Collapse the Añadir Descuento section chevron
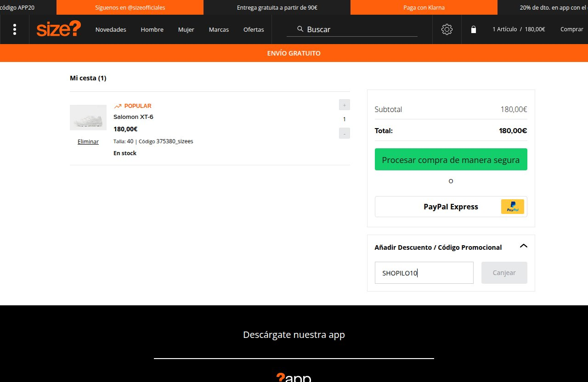Image resolution: width=588 pixels, height=382 pixels. coord(524,246)
